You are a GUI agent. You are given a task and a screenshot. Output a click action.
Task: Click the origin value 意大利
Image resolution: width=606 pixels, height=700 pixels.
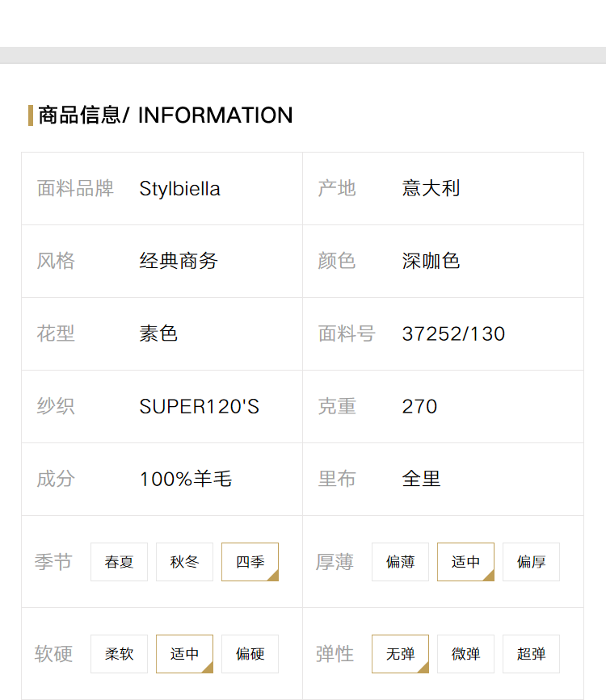(x=431, y=188)
